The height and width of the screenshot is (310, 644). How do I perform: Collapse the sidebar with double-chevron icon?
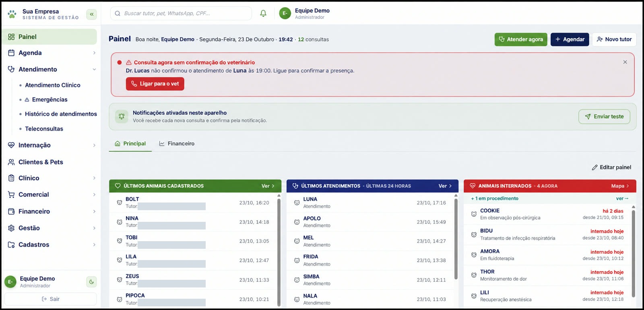(x=92, y=14)
